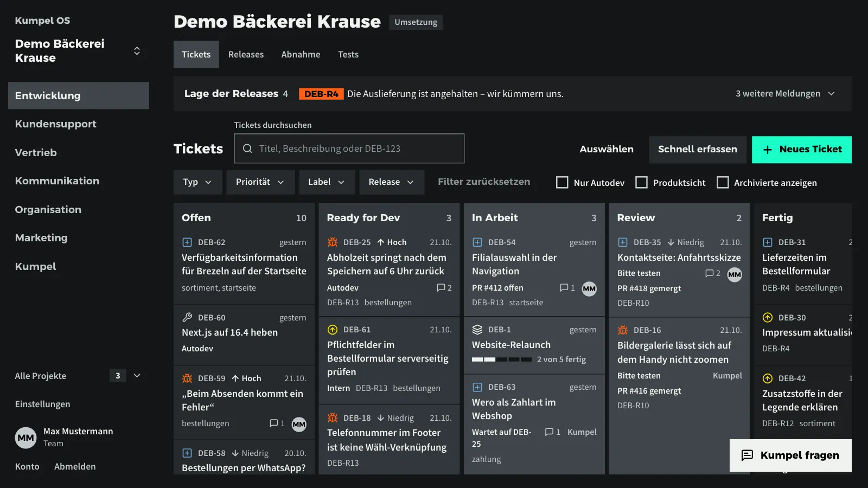Click the ticket search field

tap(349, 149)
